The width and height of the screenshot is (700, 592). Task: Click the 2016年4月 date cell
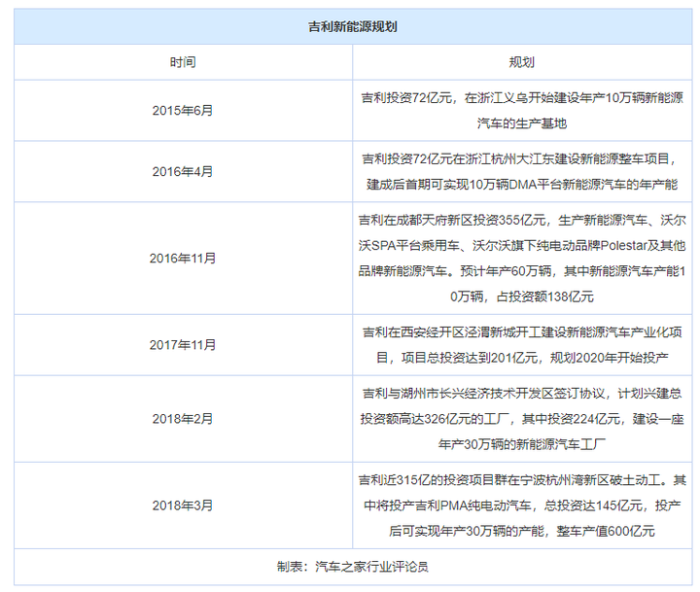coord(183,171)
